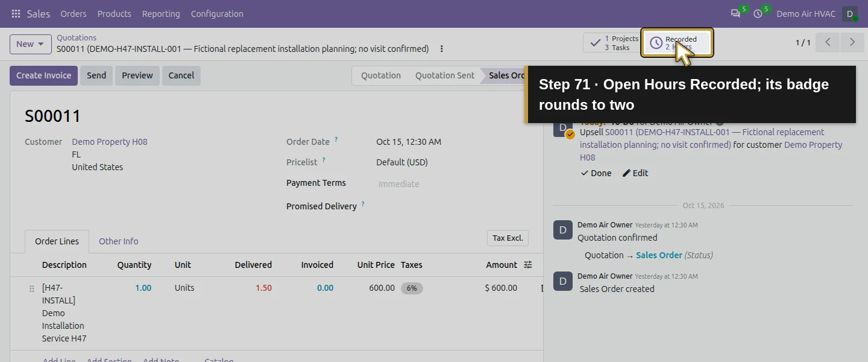Open the Recorded Hours stat button
Viewport: 868px width, 362px height.
[x=678, y=43]
